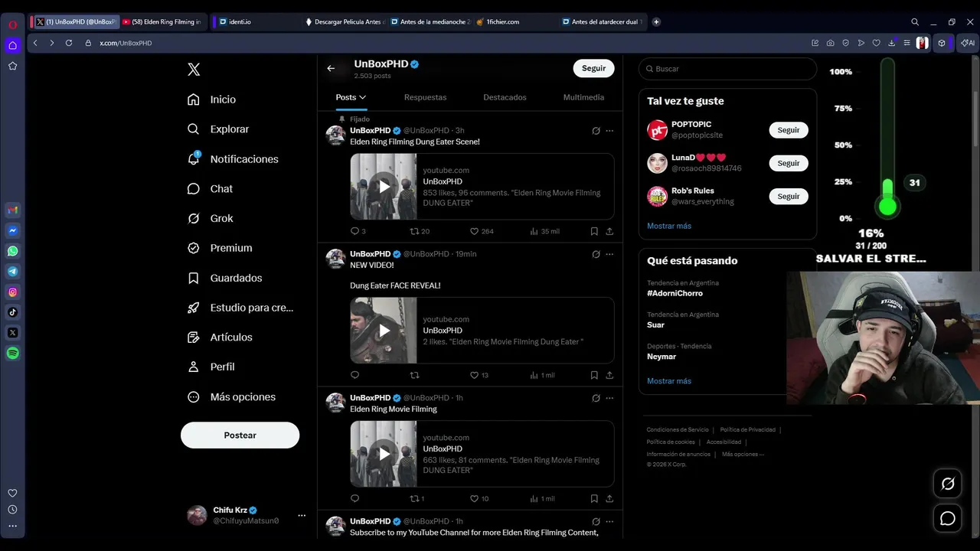Go back with the arrow beside UnBoxPHD
This screenshot has height=551, width=980.
pos(331,68)
